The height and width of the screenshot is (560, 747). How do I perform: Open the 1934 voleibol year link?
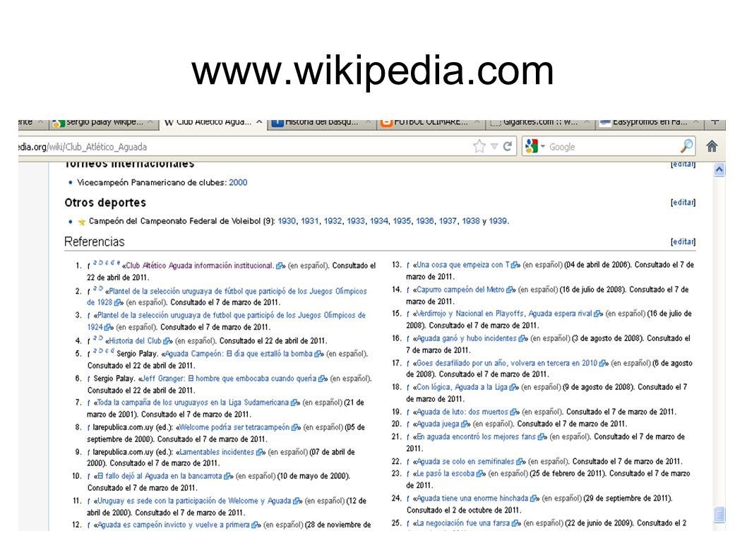pyautogui.click(x=378, y=221)
